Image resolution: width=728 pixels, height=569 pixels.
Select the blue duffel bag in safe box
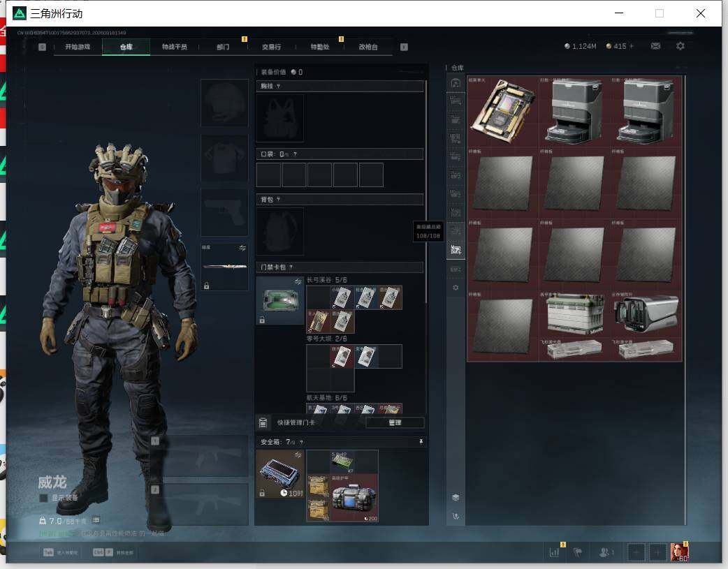[x=354, y=498]
